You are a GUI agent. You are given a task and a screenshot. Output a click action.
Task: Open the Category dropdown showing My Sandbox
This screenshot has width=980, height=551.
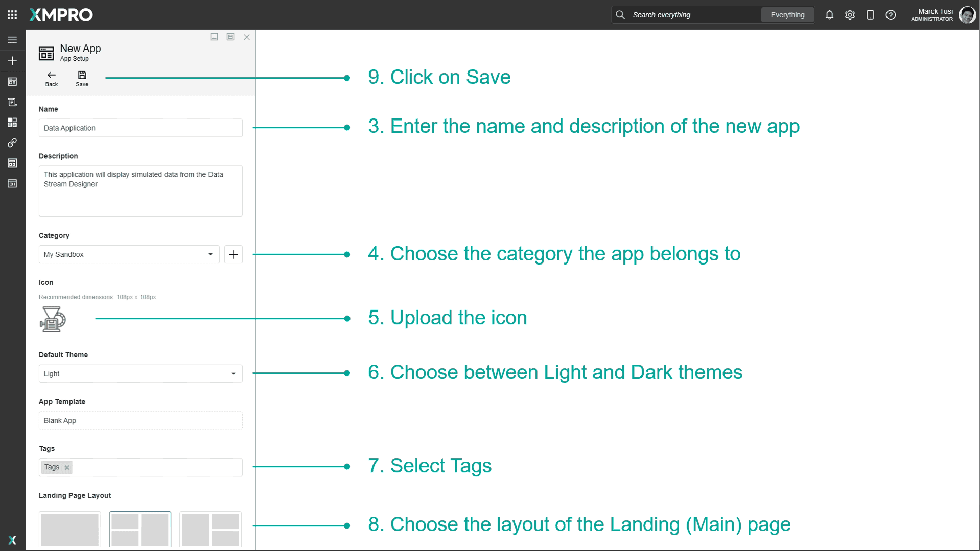128,254
